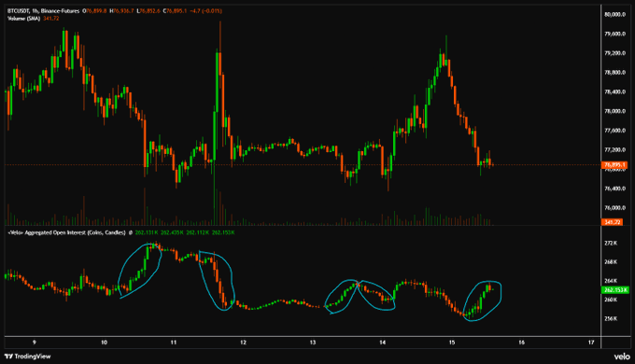Screen dimensions: 635x364
Task: Click the Volume SMA value 341.72 in legend
Action: click(50, 19)
